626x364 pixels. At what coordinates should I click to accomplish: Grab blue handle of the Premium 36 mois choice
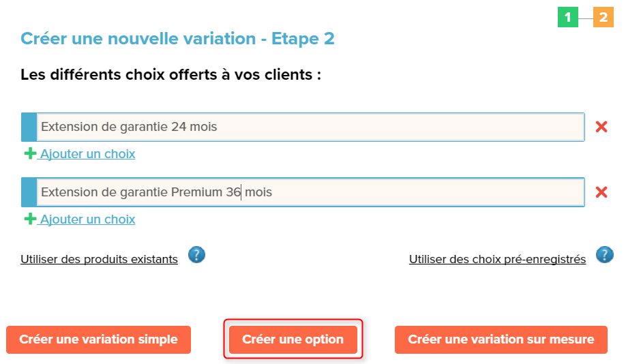[29, 192]
